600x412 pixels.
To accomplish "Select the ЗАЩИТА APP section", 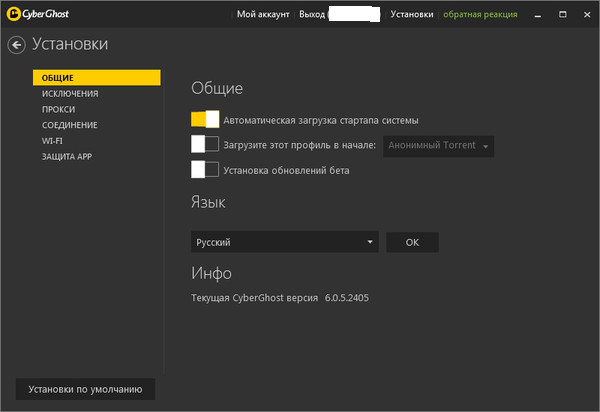I will pyautogui.click(x=67, y=156).
